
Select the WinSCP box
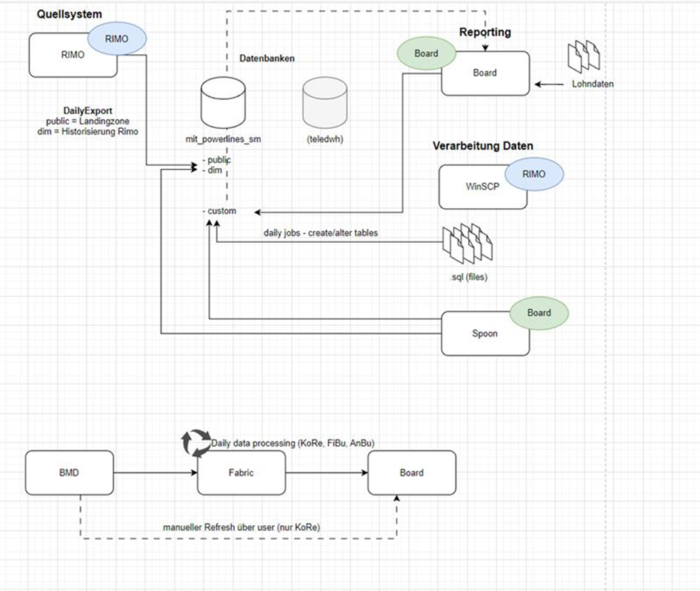pyautogui.click(x=482, y=187)
